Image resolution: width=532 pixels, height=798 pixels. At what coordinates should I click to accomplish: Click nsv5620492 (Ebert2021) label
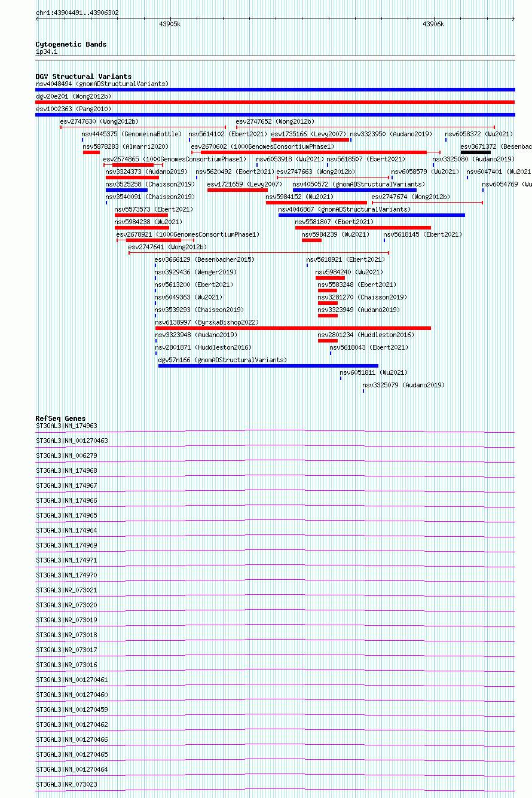[236, 172]
